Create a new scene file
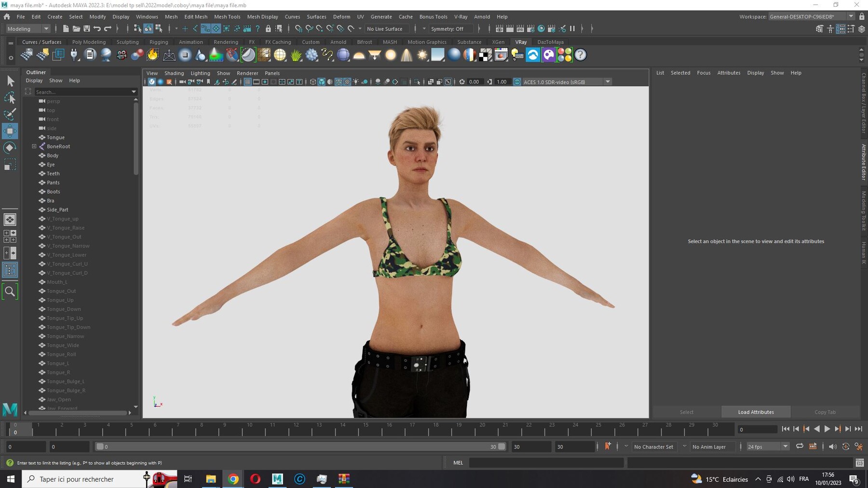Image resolution: width=868 pixels, height=488 pixels. tap(66, 29)
